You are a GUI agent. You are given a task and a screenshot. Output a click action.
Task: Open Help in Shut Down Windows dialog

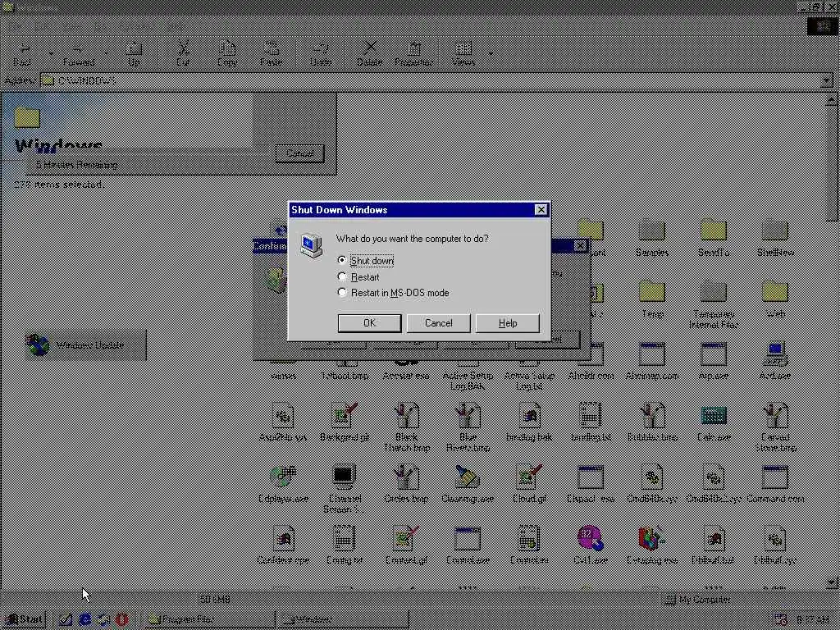(507, 323)
